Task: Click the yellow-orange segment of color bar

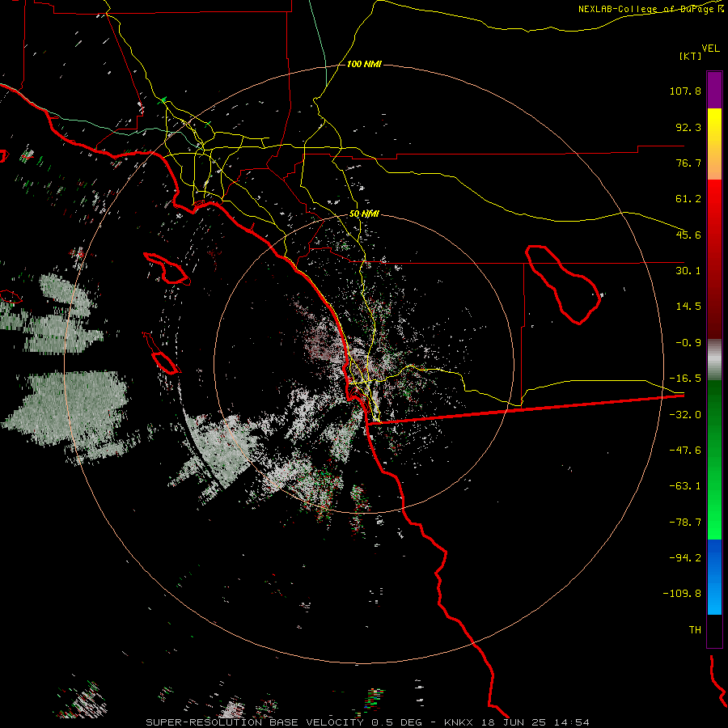Action: tap(714, 144)
